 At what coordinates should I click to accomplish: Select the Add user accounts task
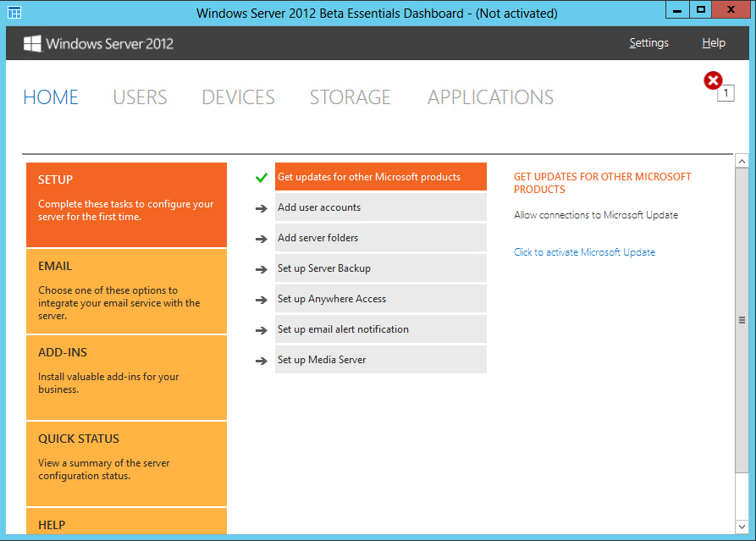pos(381,207)
